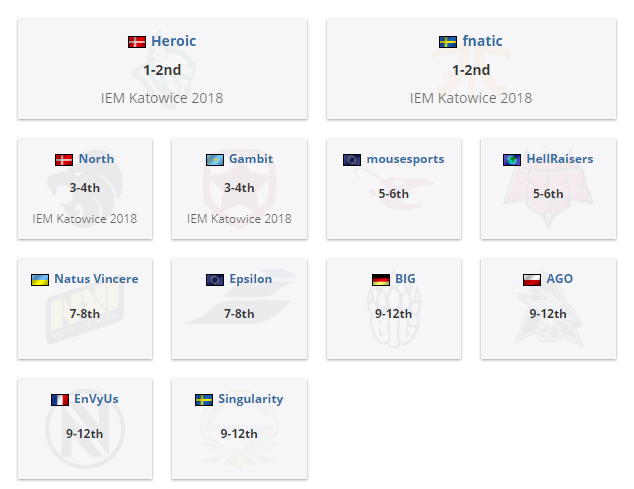Click Epsilon's 7-8th placement text

coord(239,314)
